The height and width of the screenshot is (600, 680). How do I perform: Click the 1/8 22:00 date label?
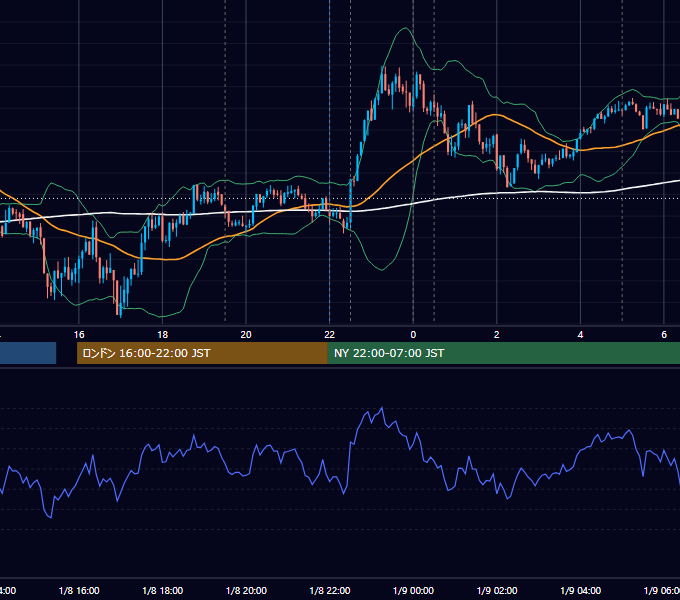point(330,590)
